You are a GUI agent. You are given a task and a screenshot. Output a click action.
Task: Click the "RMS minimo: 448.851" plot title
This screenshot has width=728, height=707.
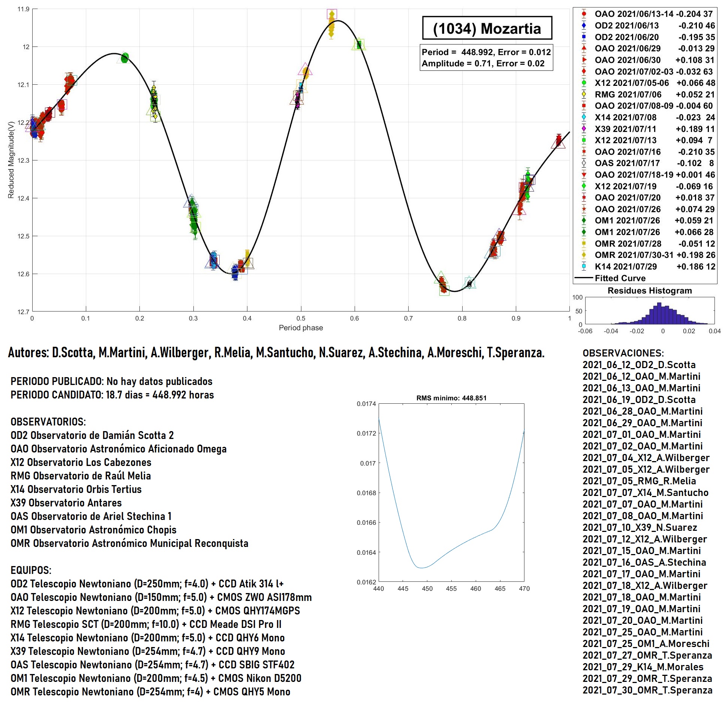(x=451, y=398)
